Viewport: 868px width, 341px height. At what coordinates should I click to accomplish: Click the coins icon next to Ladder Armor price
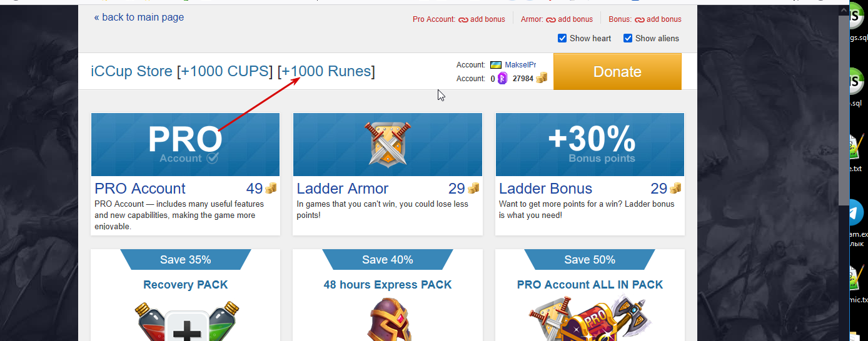(x=473, y=189)
